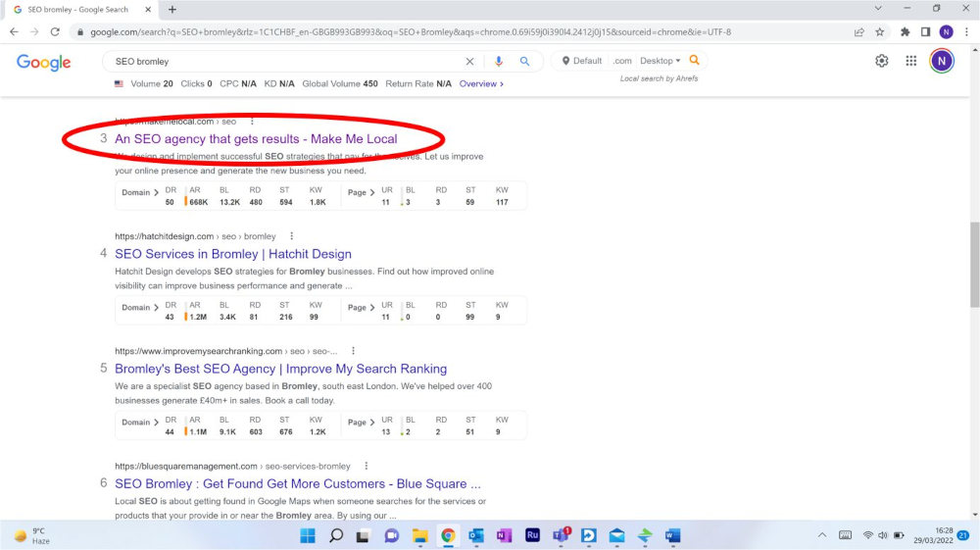Show hidden system tray icons

coord(822,535)
